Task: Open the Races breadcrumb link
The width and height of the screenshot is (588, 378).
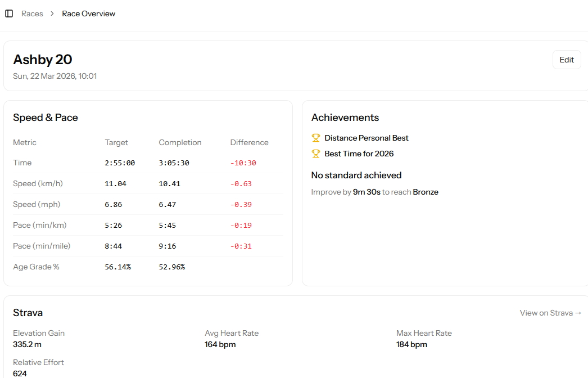Action: point(32,13)
